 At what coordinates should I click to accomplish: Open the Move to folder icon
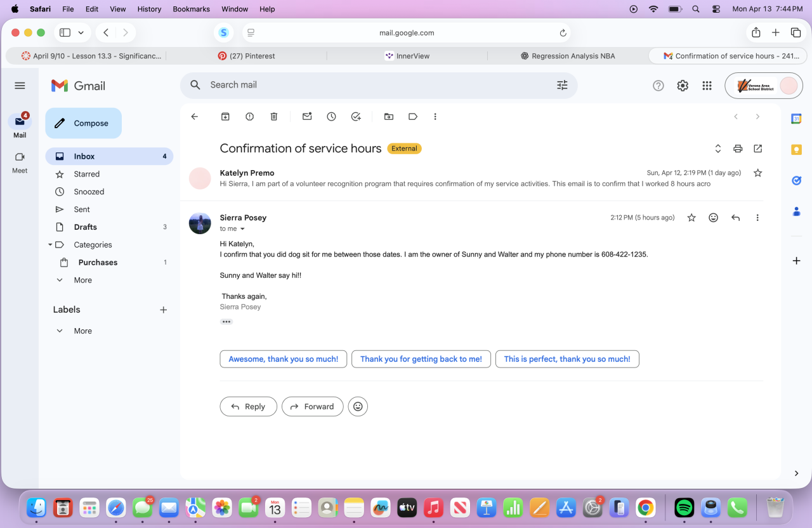[x=389, y=117]
